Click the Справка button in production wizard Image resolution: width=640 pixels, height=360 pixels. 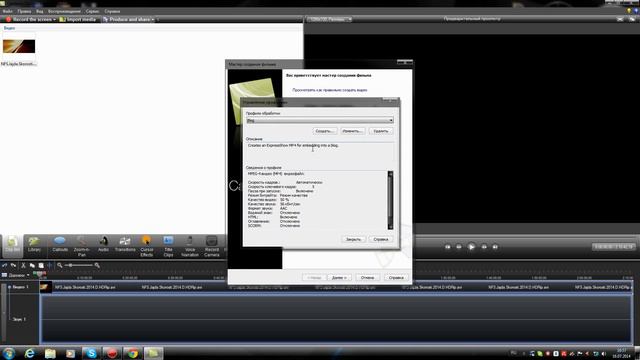coord(396,278)
